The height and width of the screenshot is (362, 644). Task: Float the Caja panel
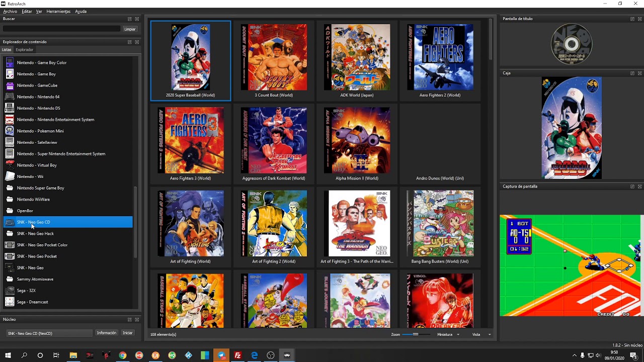632,73
